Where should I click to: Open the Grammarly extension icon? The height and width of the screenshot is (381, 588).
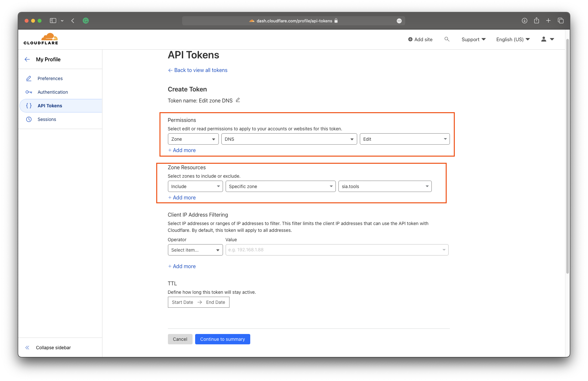click(x=86, y=21)
